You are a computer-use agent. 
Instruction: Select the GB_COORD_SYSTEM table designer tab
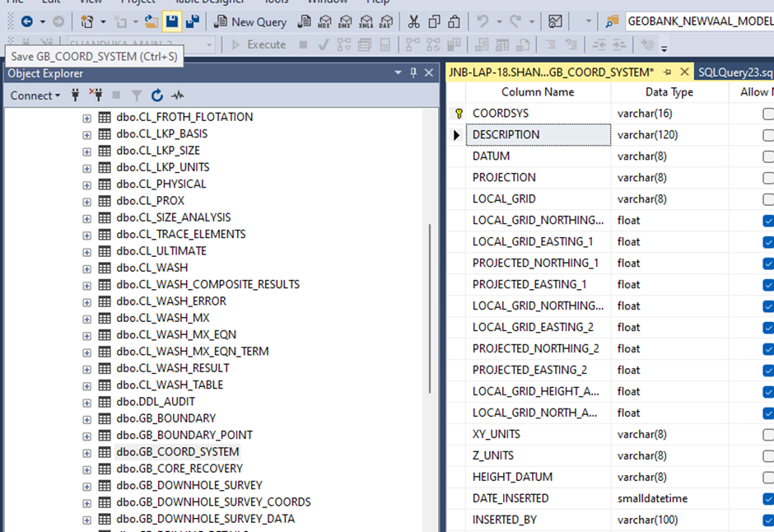coord(549,72)
